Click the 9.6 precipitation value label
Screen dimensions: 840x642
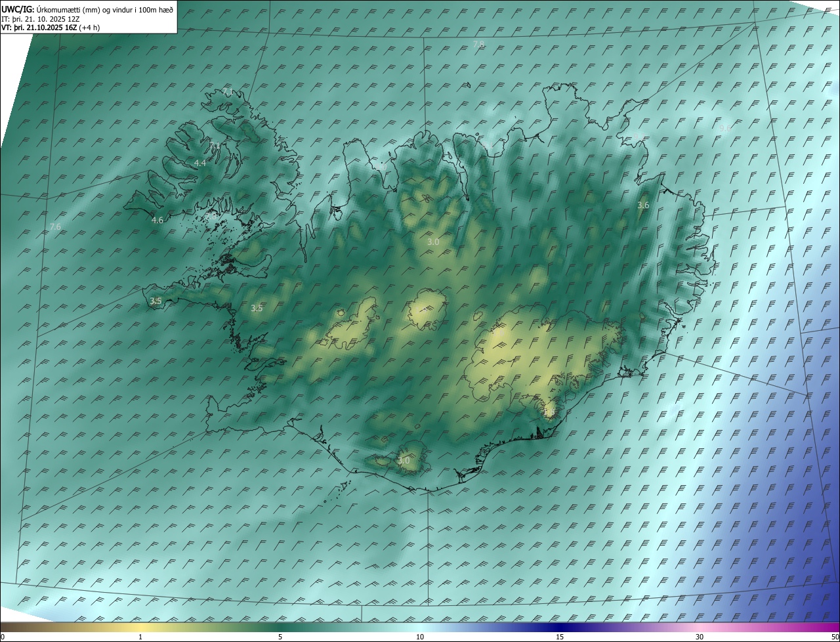pos(724,129)
